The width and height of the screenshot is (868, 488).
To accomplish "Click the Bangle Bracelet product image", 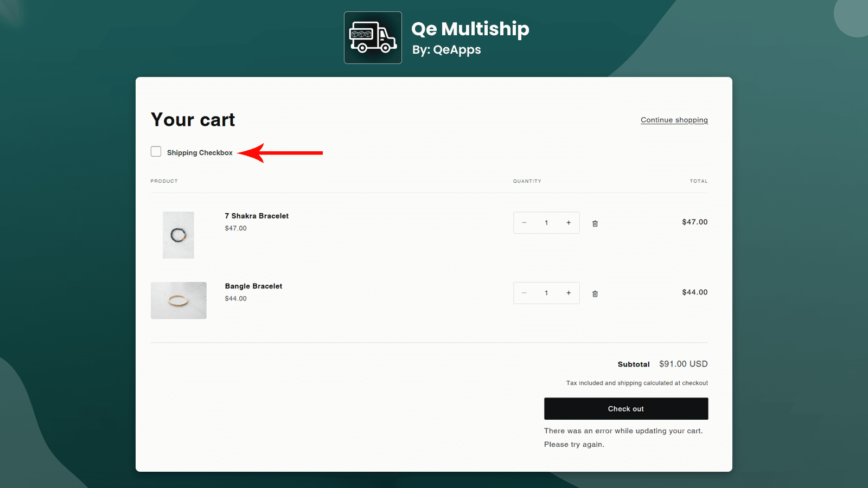I will coord(178,300).
